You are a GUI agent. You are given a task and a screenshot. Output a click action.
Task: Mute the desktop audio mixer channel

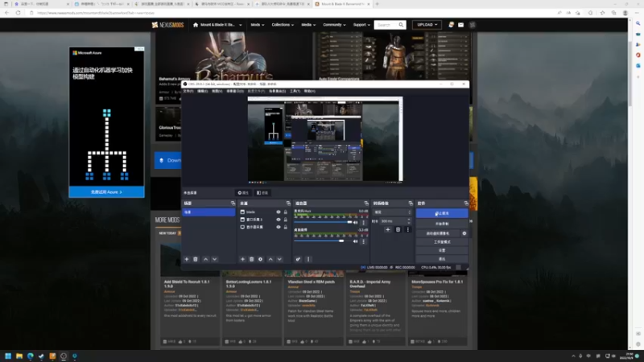point(356,241)
